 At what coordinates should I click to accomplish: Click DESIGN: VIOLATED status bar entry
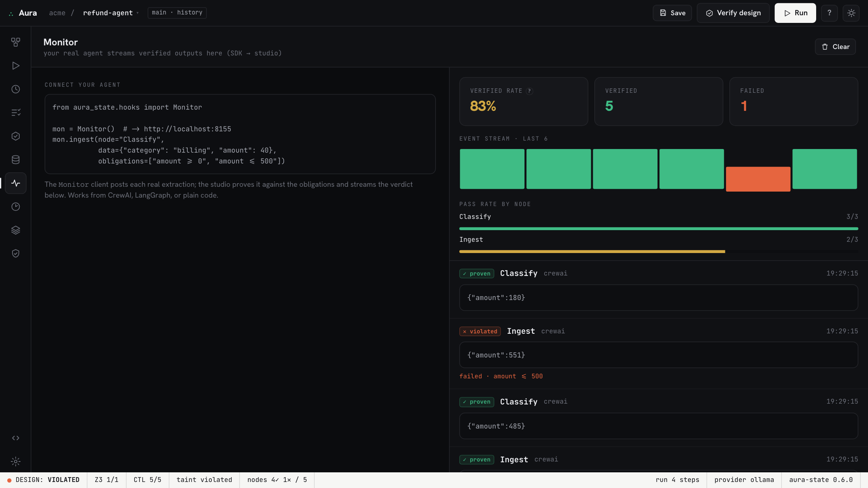pyautogui.click(x=43, y=480)
